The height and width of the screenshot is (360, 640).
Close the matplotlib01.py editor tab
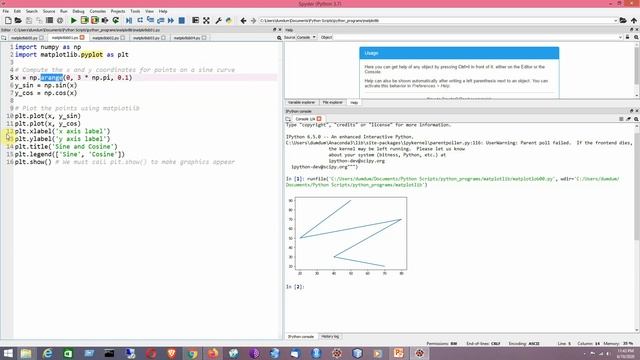coord(82,38)
